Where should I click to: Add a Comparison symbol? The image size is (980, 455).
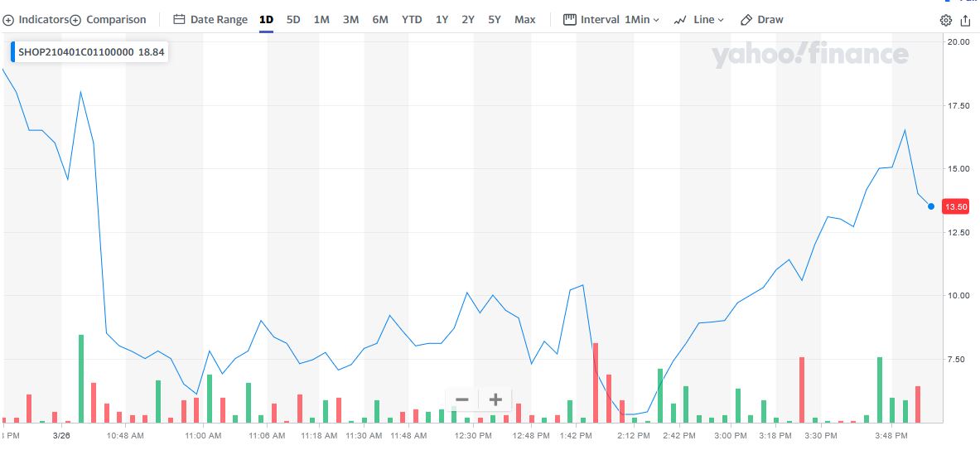tap(109, 19)
